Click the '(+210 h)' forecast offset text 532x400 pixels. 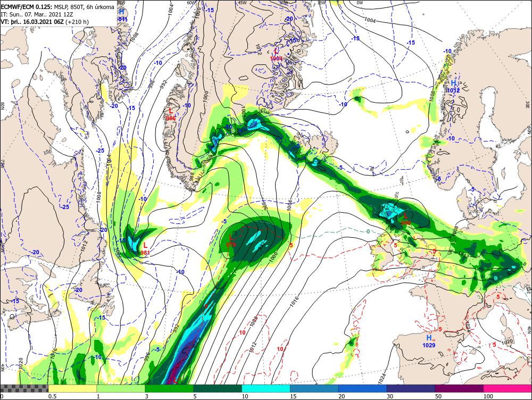pyautogui.click(x=77, y=22)
